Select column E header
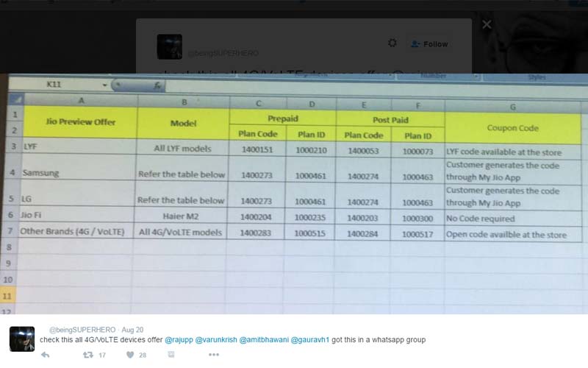The image size is (588, 368). coord(364,105)
